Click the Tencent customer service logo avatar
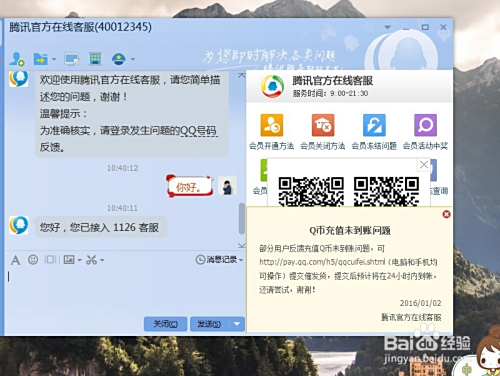Viewport: 500px width, 376px height. [x=272, y=86]
